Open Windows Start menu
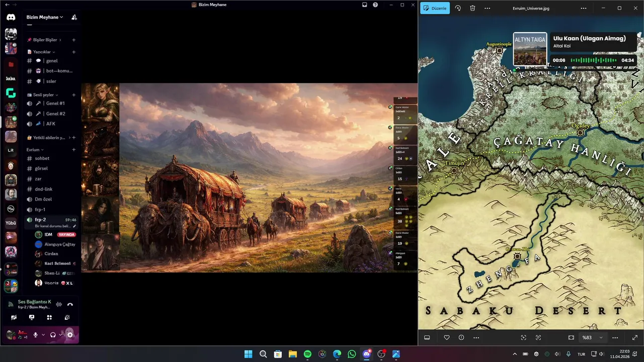The height and width of the screenshot is (362, 644). 248,354
